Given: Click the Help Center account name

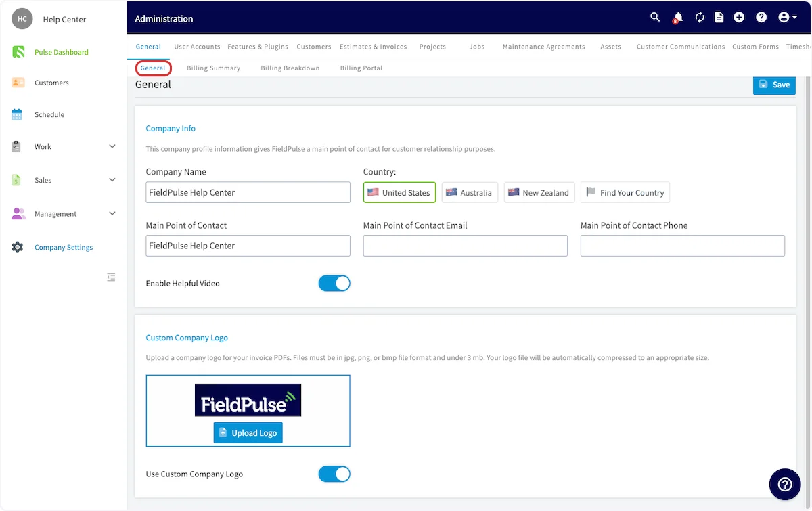Looking at the screenshot, I should 64,19.
